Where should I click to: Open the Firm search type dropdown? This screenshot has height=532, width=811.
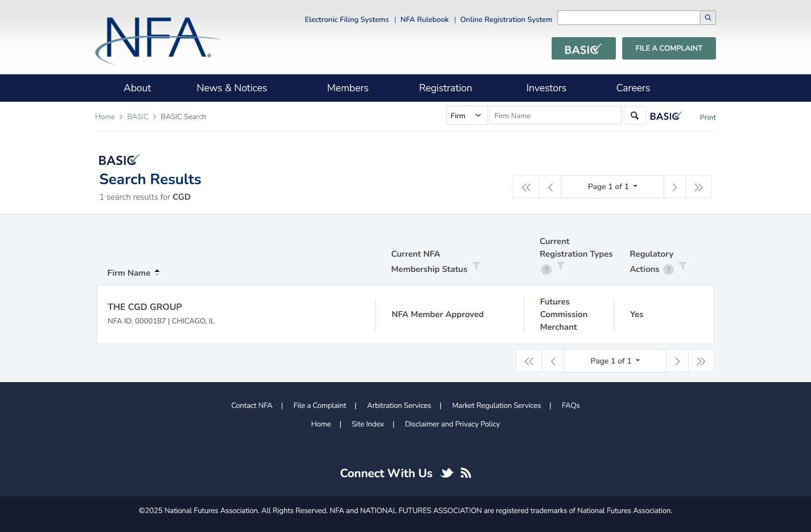467,116
